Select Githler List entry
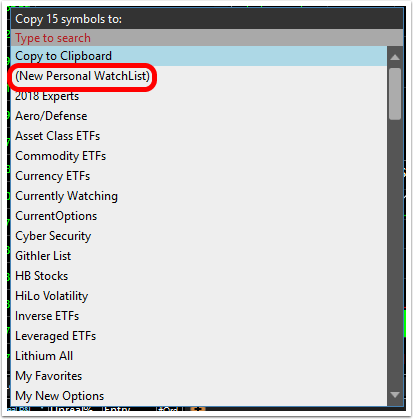413x419 pixels. click(199, 256)
